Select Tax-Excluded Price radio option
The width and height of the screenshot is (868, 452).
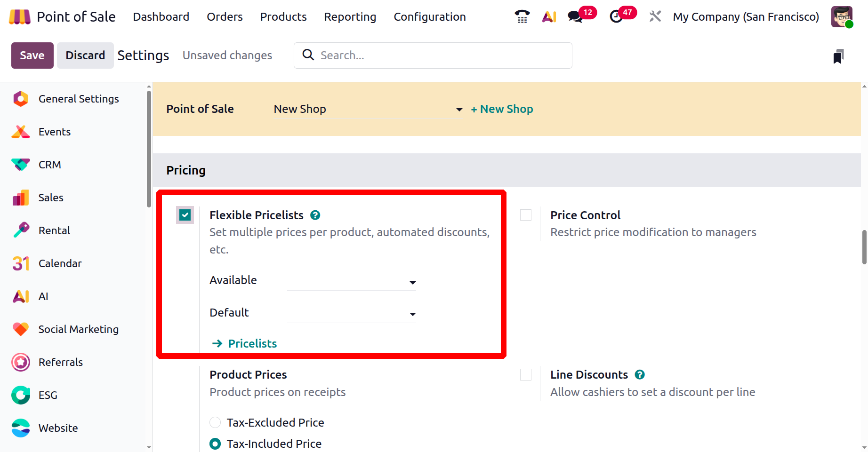click(215, 422)
